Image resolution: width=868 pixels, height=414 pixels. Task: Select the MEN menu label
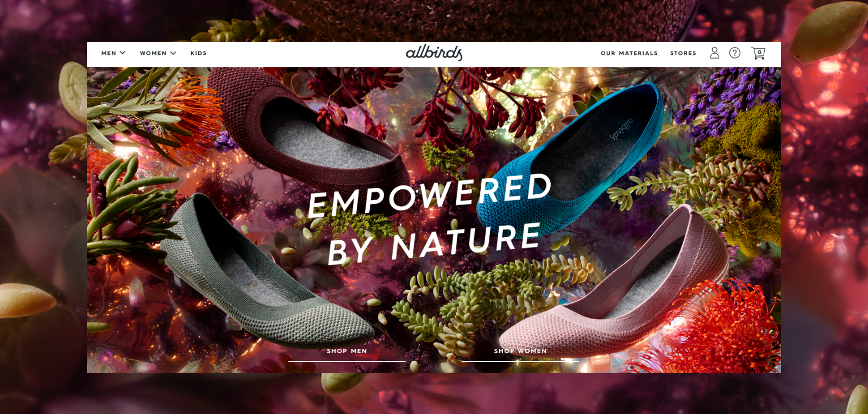coord(109,53)
